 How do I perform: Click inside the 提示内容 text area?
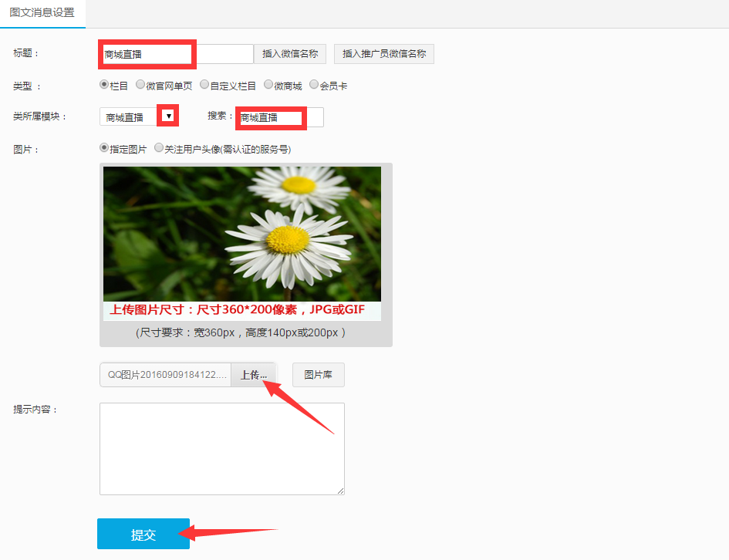pos(221,449)
